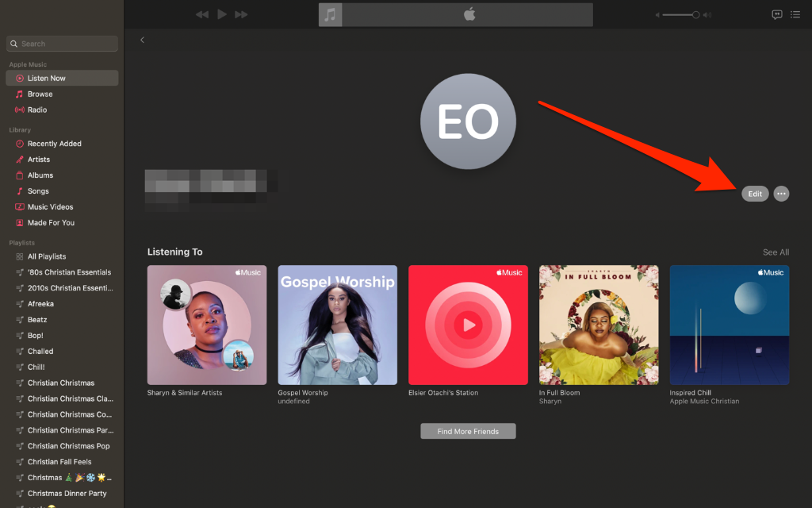
Task: Open the Up Next queue list icon
Action: 795,14
